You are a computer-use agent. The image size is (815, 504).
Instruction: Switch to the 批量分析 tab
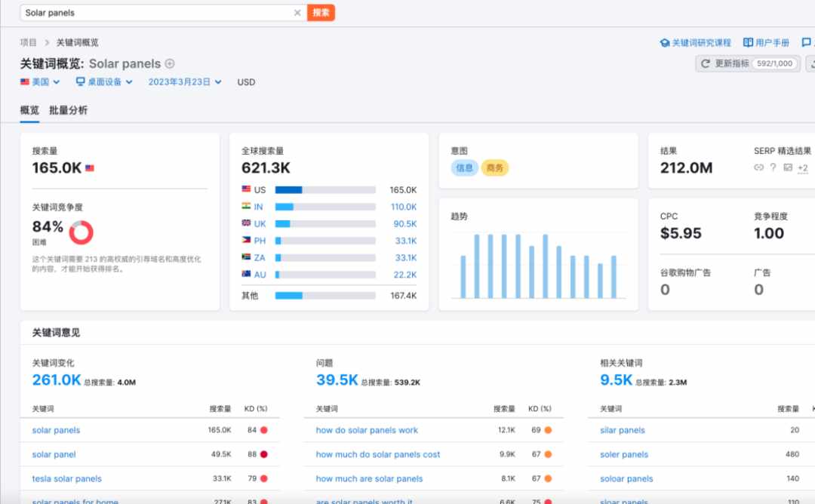coord(68,110)
